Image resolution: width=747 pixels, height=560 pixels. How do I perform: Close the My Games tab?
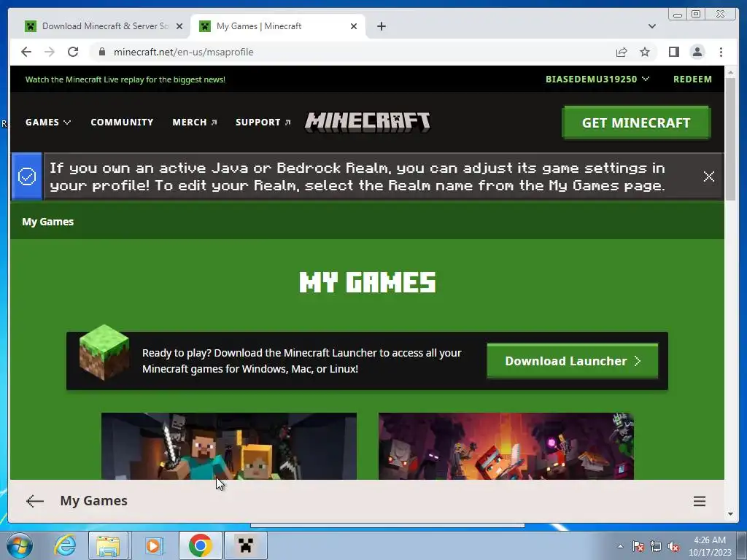pos(354,26)
